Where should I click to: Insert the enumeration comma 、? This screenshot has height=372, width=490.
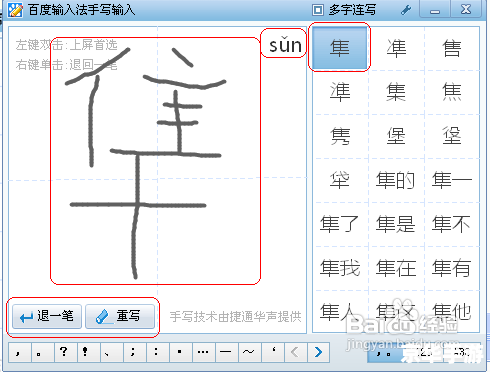coord(112,352)
